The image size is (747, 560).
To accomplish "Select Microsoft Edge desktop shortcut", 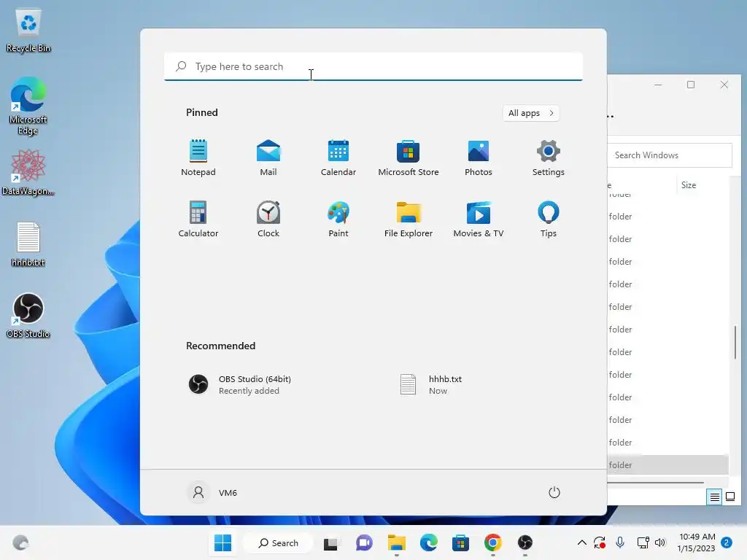I will (28, 106).
